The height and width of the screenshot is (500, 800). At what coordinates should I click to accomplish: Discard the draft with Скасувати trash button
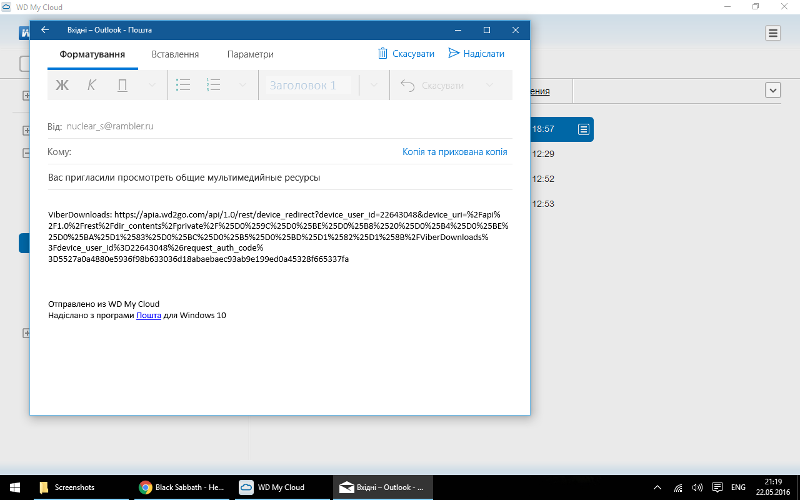point(406,54)
